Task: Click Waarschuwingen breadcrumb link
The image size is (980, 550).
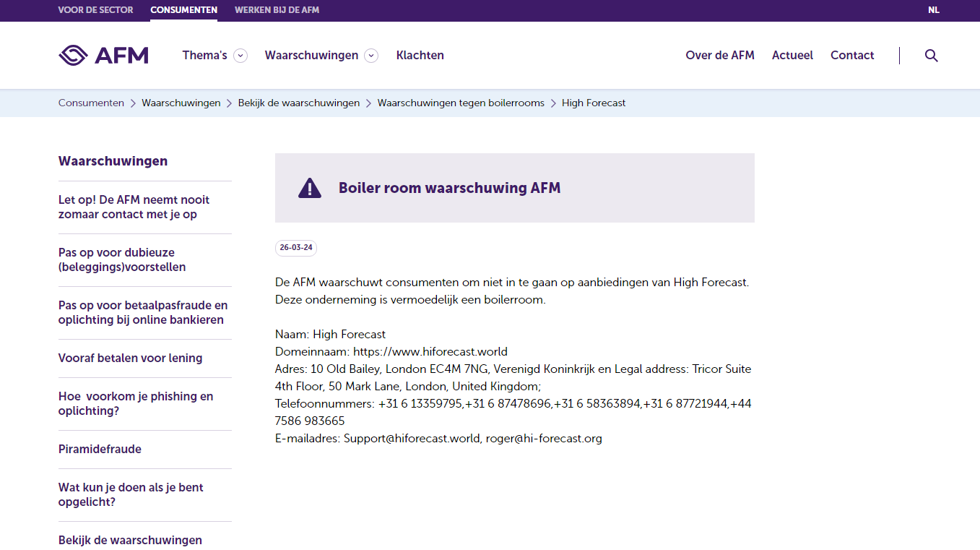Action: tap(181, 103)
